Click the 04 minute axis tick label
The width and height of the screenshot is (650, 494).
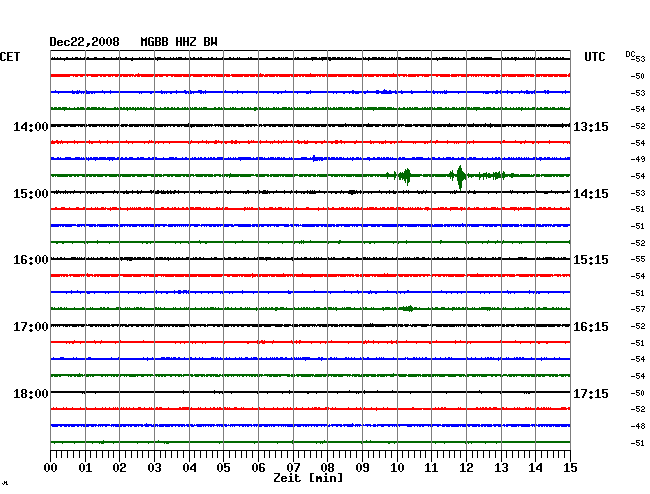click(189, 467)
